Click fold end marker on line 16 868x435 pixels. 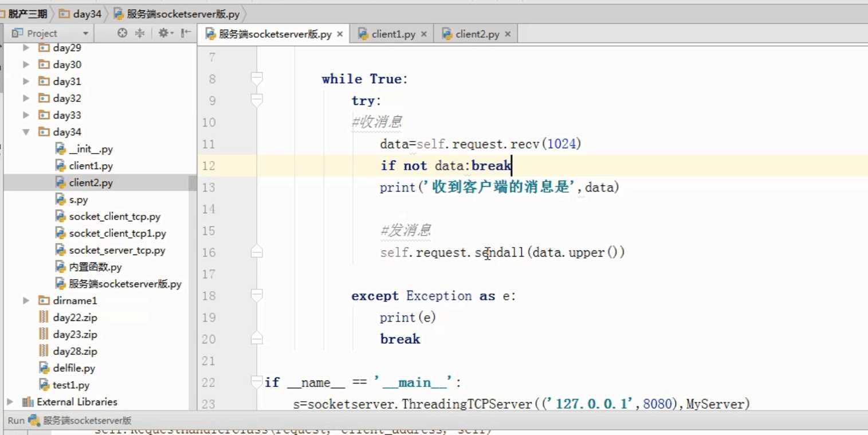click(257, 252)
